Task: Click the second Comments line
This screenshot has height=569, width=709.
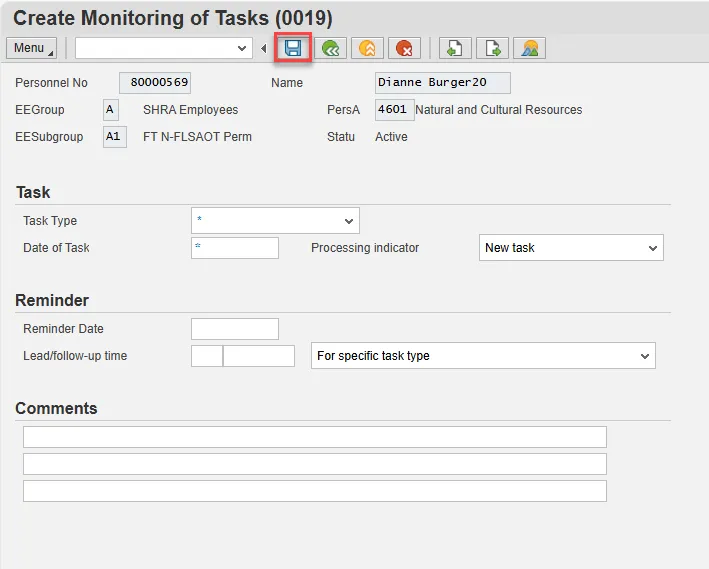Action: 314,464
